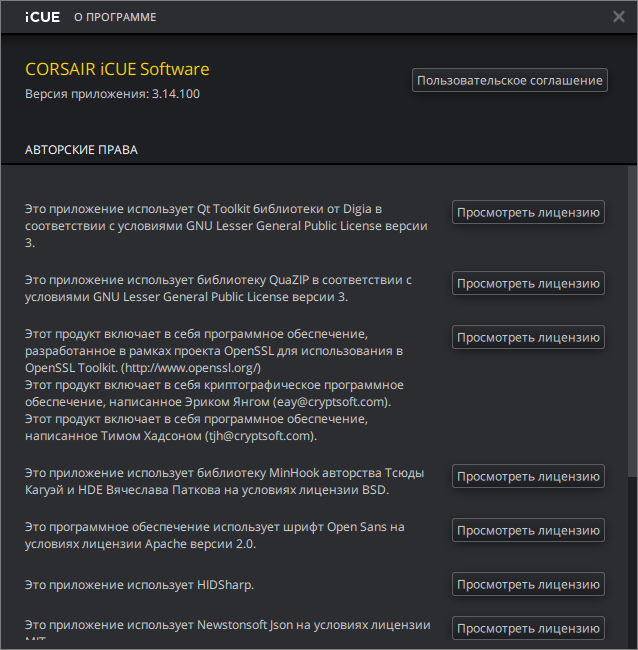Click the iCUE logo in title bar
The height and width of the screenshot is (650, 638).
click(43, 17)
